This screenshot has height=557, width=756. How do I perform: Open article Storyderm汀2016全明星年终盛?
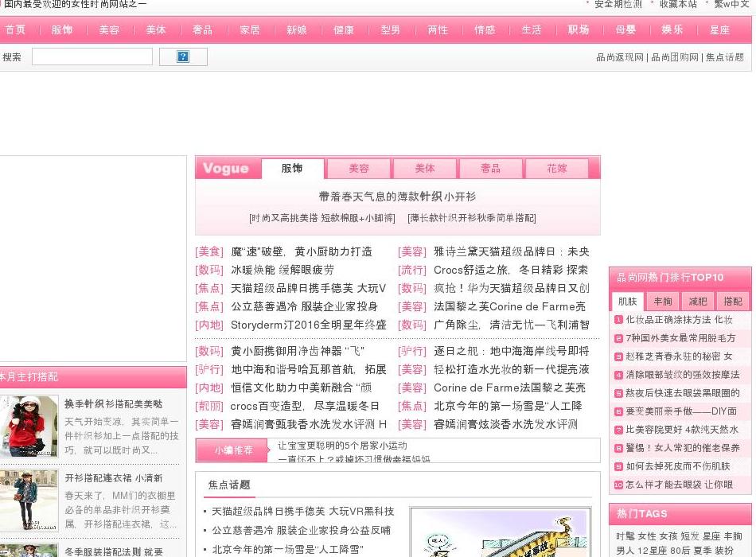point(309,325)
